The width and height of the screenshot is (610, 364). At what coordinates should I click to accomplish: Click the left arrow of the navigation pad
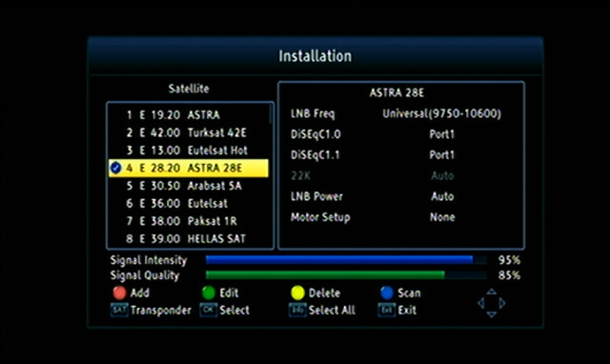[x=481, y=303]
